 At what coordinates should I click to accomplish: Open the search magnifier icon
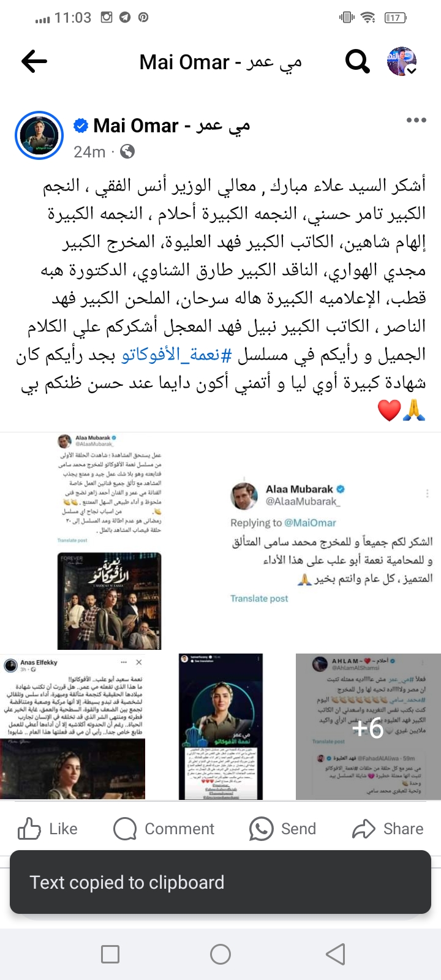[357, 61]
